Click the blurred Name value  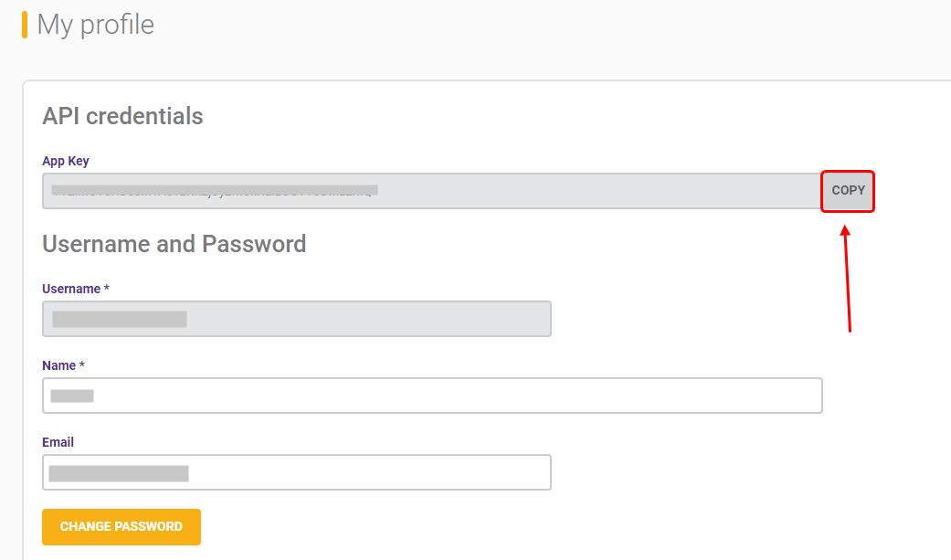point(72,396)
